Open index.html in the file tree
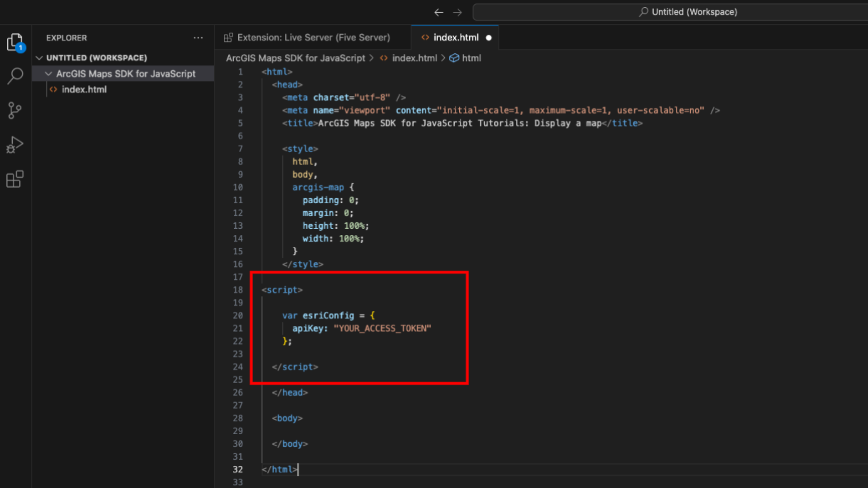 click(x=84, y=89)
